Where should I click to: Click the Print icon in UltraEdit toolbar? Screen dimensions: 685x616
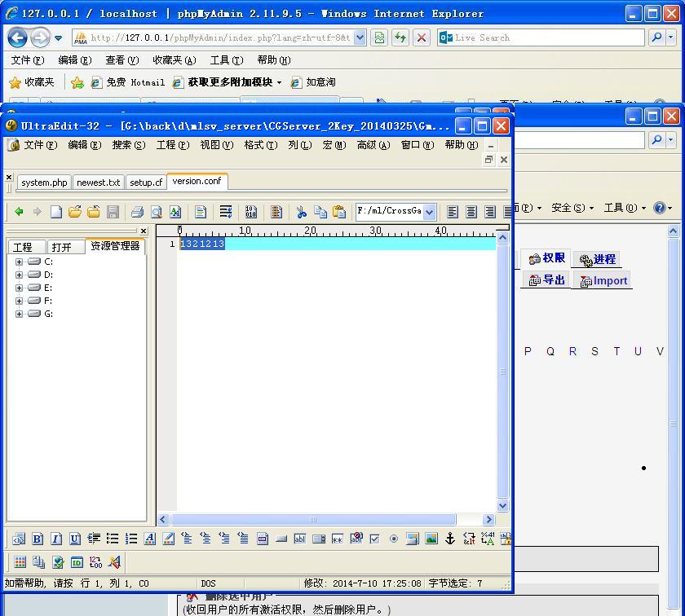coord(137,212)
